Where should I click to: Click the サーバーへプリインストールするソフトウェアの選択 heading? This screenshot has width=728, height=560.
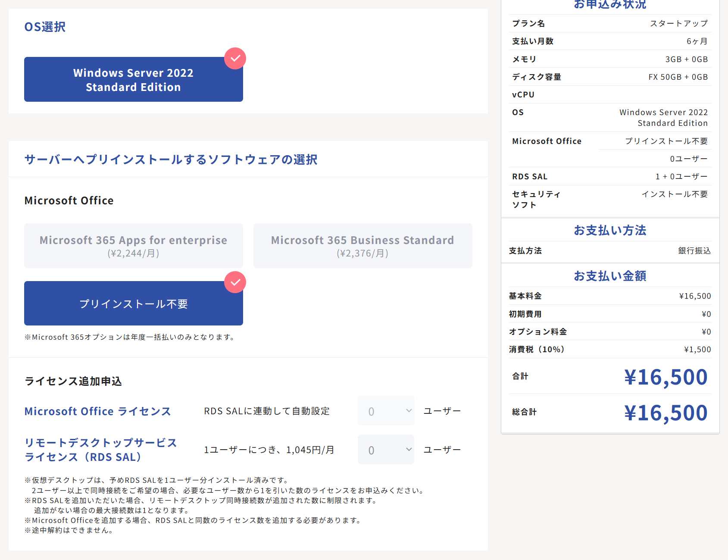pos(171,160)
